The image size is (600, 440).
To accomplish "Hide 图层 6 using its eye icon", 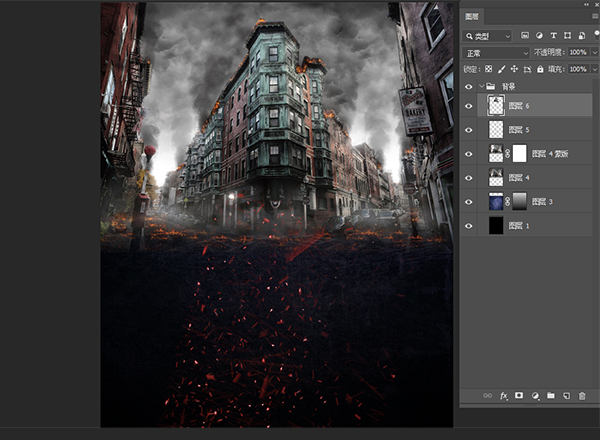I will point(468,105).
